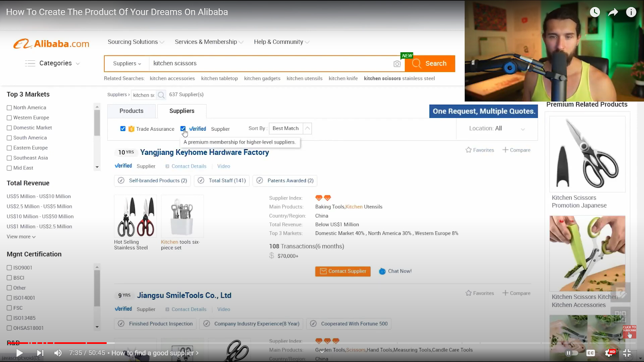Click One Request, Multiple Quotes banner
Image resolution: width=644 pixels, height=362 pixels.
(x=484, y=111)
